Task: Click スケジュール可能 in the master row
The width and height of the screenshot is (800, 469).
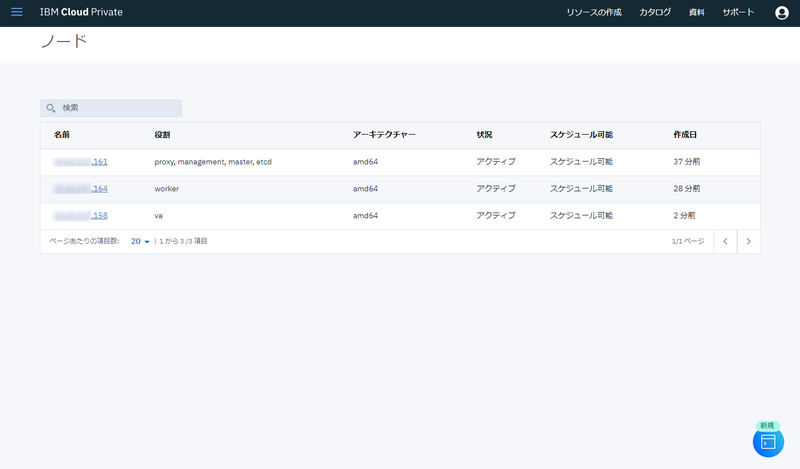Action: 581,162
